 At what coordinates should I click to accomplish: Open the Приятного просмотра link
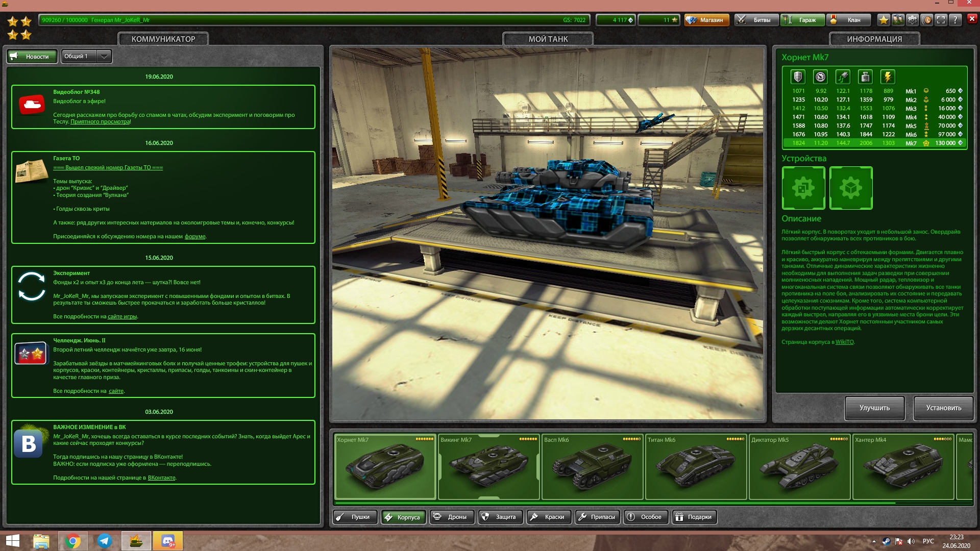pos(100,122)
